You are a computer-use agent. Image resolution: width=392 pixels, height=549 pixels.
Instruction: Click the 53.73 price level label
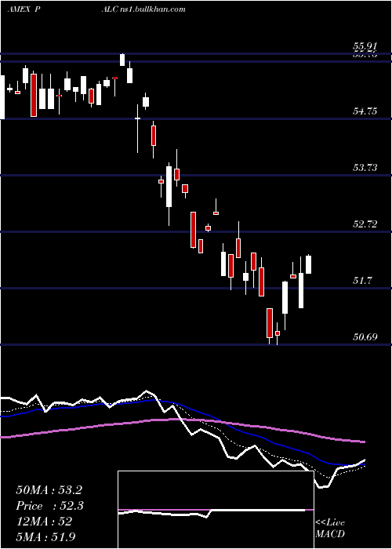tap(365, 168)
